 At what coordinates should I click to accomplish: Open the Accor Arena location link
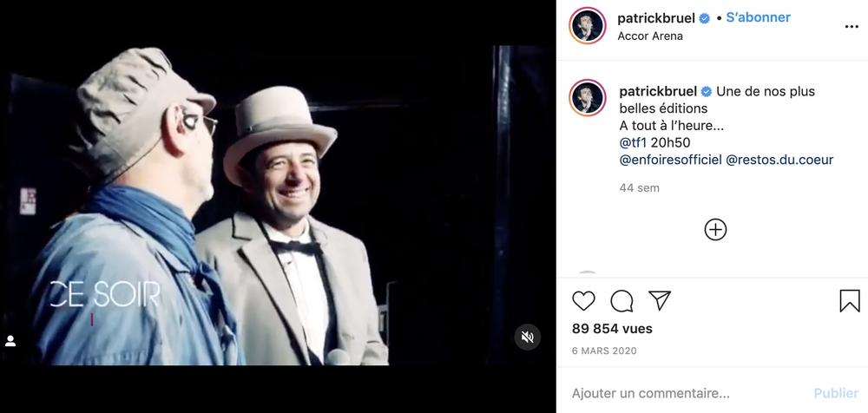(x=650, y=36)
